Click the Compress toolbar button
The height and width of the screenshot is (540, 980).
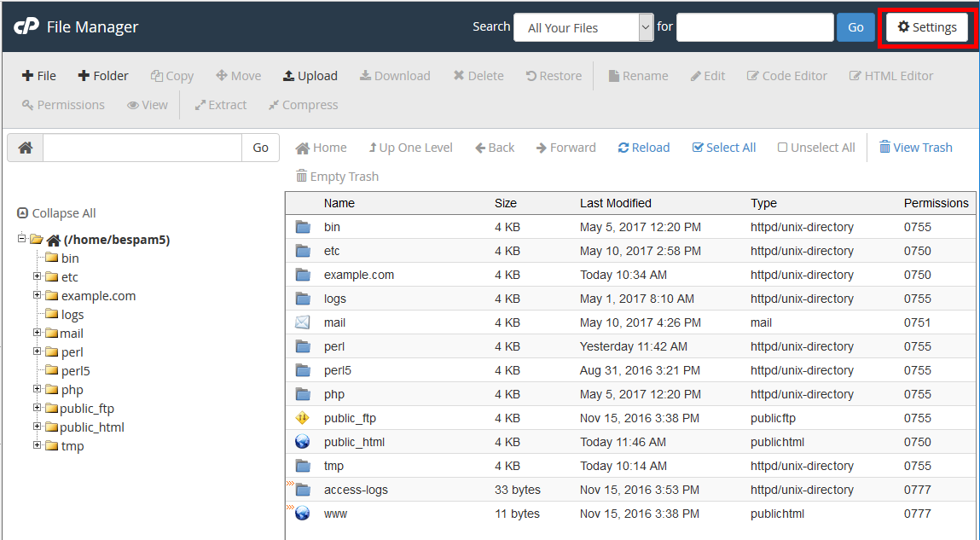(303, 105)
